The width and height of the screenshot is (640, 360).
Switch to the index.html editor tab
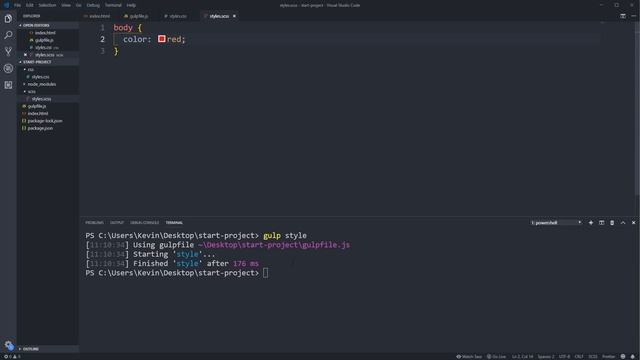click(99, 16)
